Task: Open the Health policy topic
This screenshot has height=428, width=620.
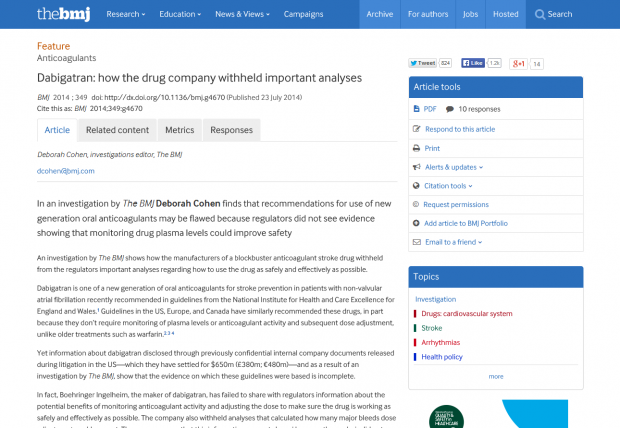Action: click(442, 357)
